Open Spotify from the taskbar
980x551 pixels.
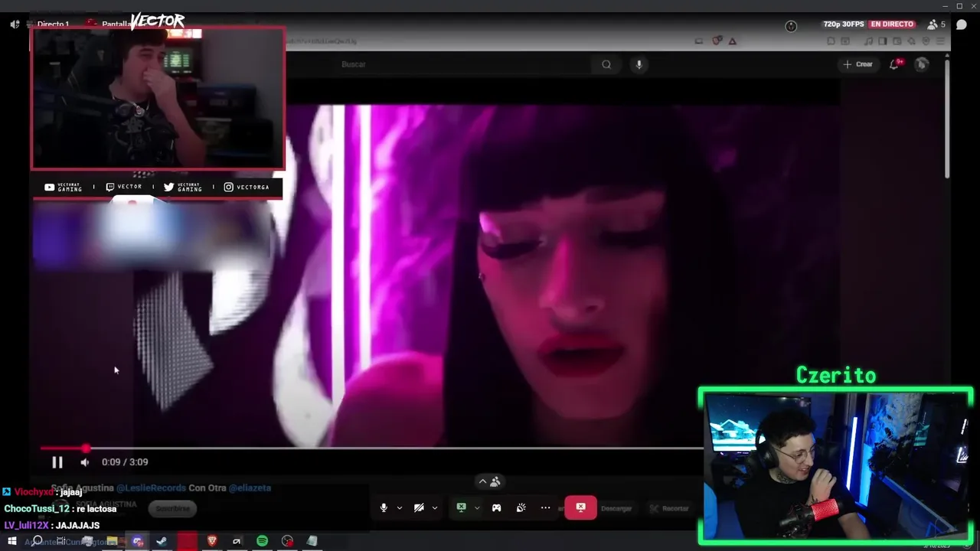tap(262, 541)
